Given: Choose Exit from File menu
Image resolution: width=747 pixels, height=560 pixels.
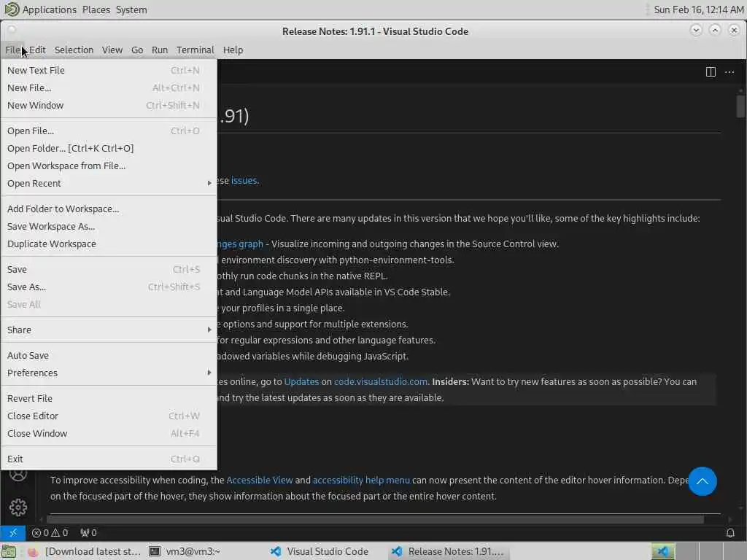Looking at the screenshot, I should (109, 459).
